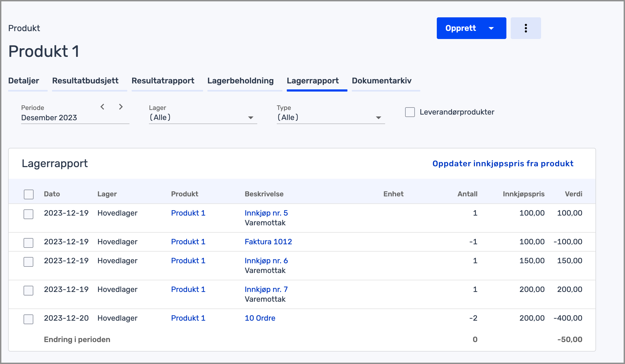Open the Innkjøp nr. 5 link
Viewport: 625px width, 364px height.
tap(266, 213)
